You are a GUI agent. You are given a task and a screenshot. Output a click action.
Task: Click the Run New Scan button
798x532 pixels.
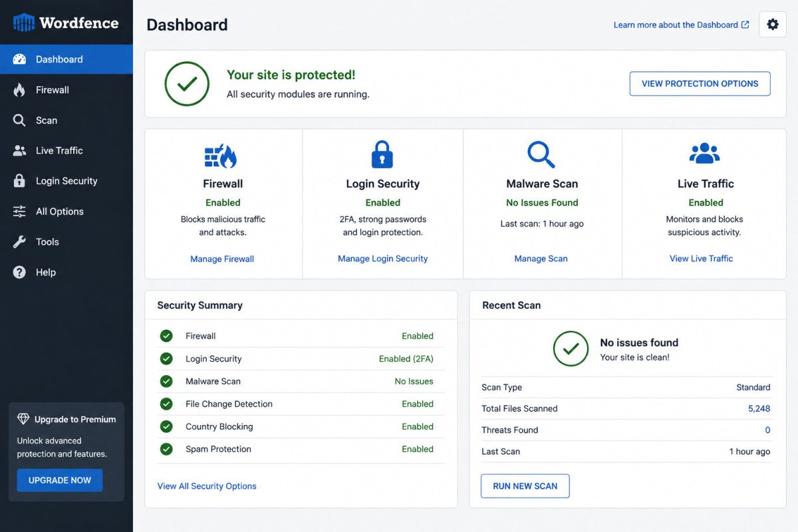coord(525,486)
